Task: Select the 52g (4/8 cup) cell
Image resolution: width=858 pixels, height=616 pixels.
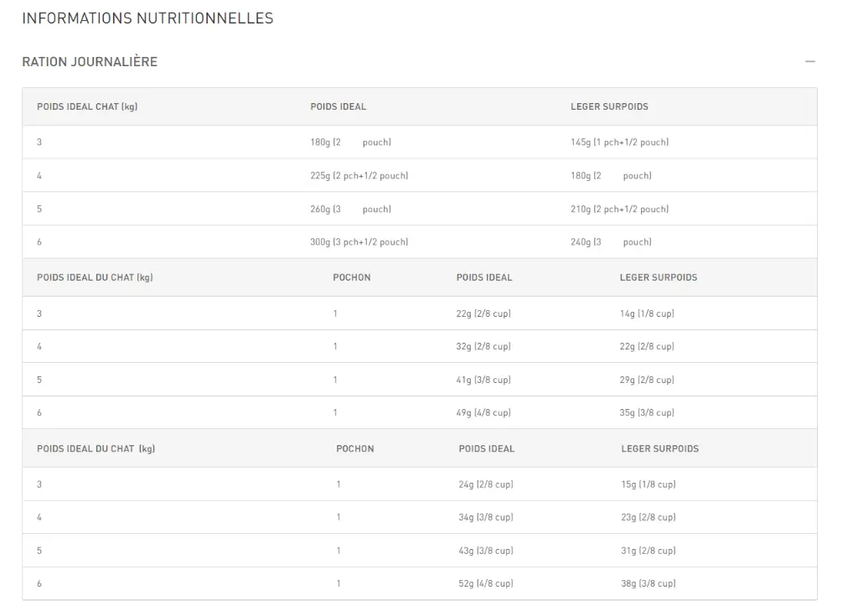Action: (x=486, y=584)
